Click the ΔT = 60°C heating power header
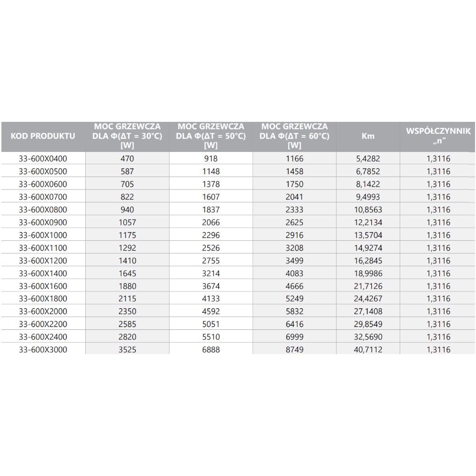This screenshot has width=476, height=476. [295, 136]
